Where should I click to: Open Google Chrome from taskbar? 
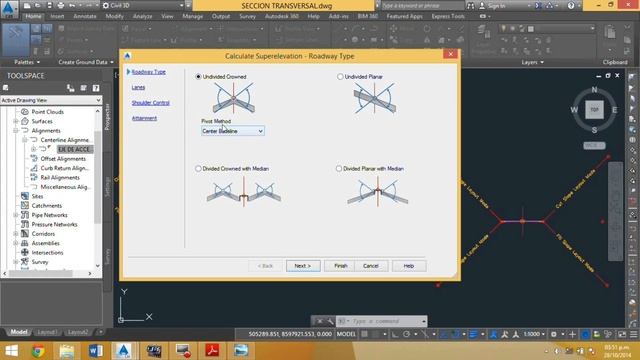tap(38, 351)
